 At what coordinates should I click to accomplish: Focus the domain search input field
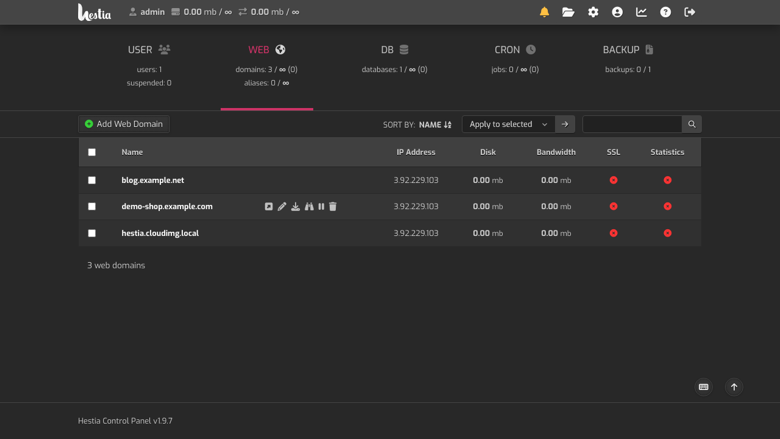click(x=632, y=124)
